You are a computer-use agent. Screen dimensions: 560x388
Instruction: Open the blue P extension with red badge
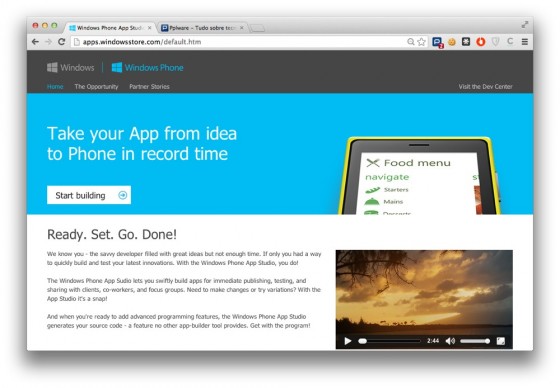click(438, 42)
